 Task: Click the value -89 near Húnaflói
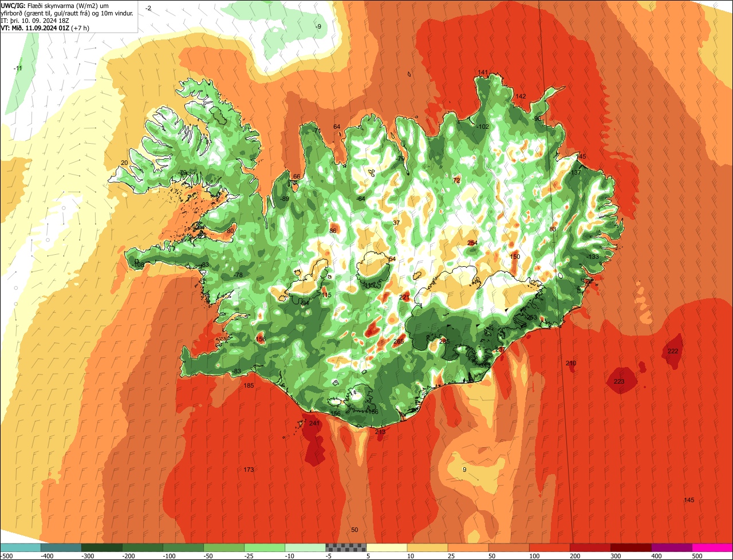tap(285, 199)
